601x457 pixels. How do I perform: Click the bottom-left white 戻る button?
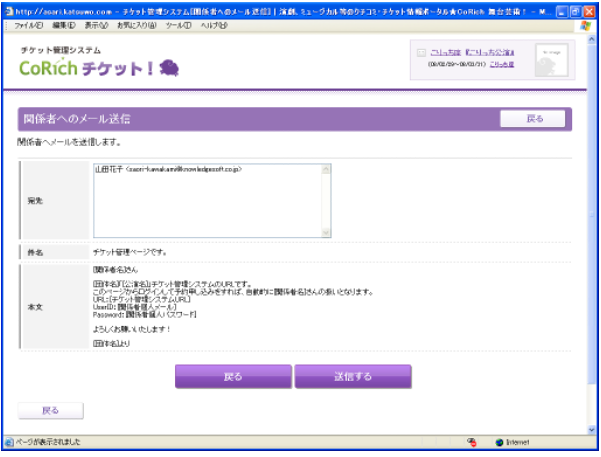point(51,410)
